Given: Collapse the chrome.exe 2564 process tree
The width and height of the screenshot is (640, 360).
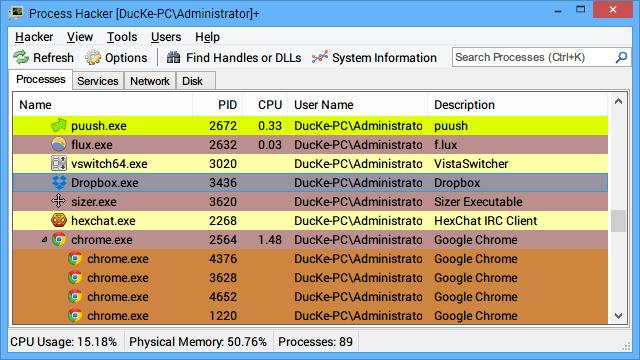Looking at the screenshot, I should 44,240.
